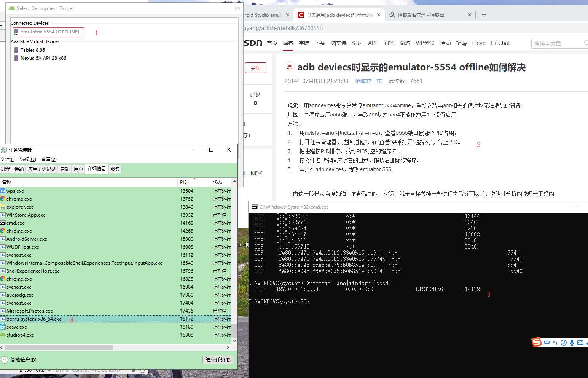Screen dimensions: 588x378
Task: Open the 博客 link in CSDN navigation
Action: (288, 43)
